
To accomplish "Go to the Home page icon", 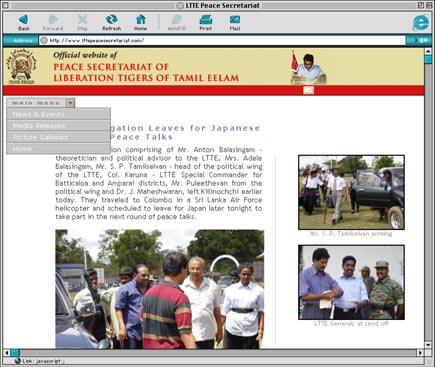I will (x=141, y=20).
